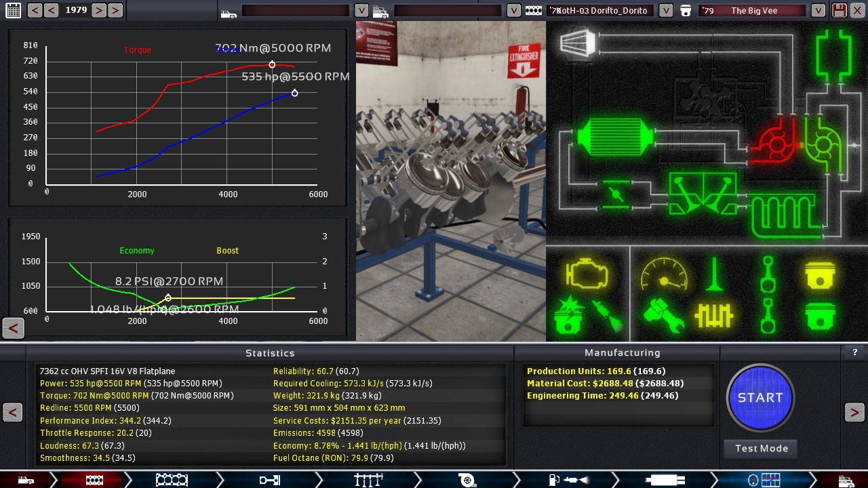Click the green valve icon
The width and height of the screenshot is (868, 488).
tap(714, 274)
